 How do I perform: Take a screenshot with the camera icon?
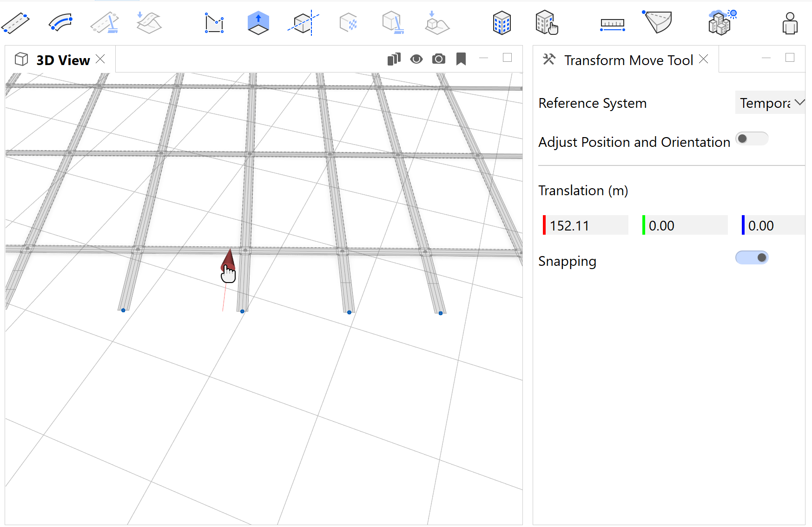pos(438,59)
